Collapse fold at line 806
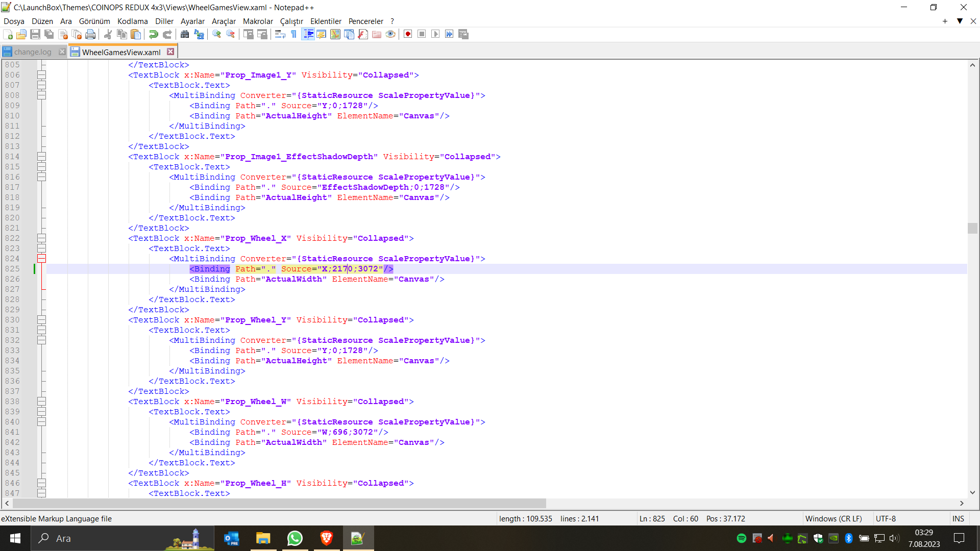Screen dimensions: 980x551 click(42, 75)
